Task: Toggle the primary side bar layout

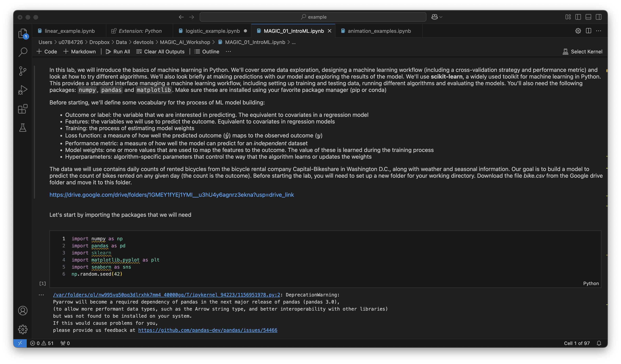Action: tap(578, 17)
